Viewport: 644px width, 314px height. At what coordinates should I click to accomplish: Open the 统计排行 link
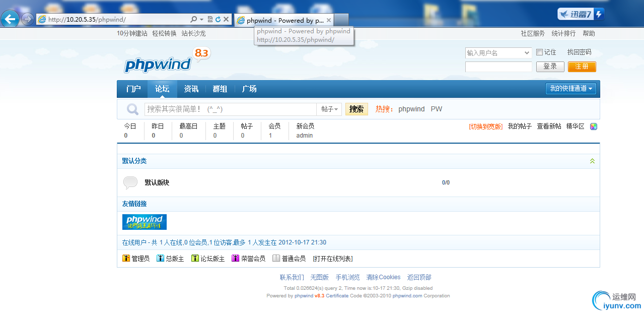tap(563, 34)
